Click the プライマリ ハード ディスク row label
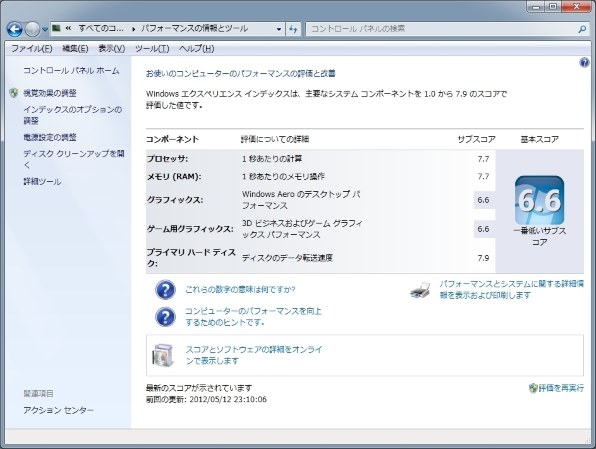The image size is (596, 449). point(191,258)
